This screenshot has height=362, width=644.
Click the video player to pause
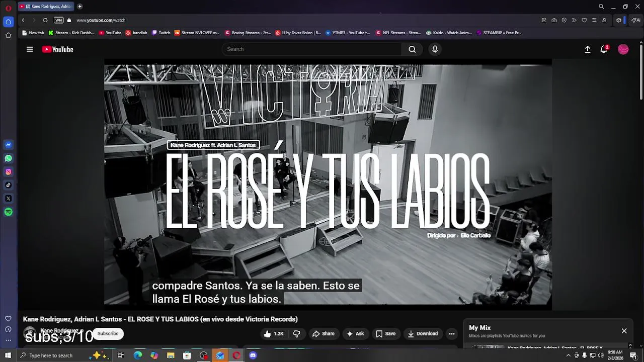[328, 185]
